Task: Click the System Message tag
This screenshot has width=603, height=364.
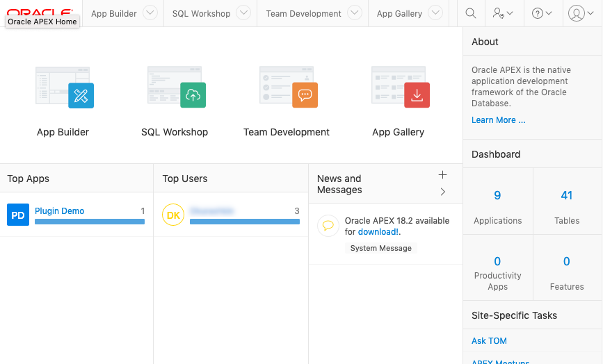Action: pos(380,248)
